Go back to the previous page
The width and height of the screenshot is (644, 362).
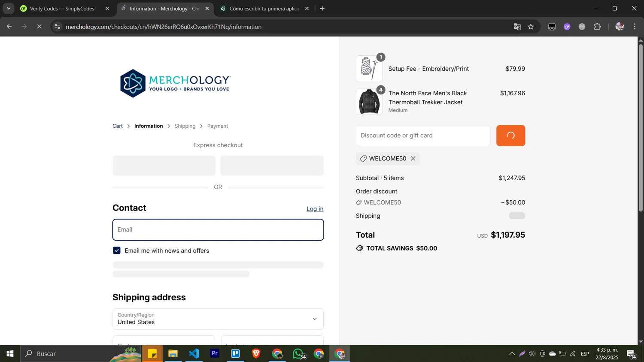9,27
